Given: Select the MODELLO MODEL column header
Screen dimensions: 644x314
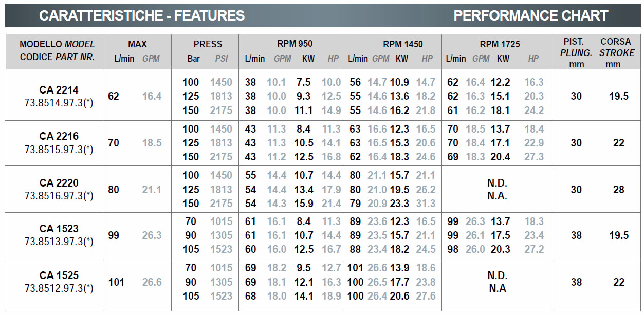Looking at the screenshot, I should (x=57, y=44).
